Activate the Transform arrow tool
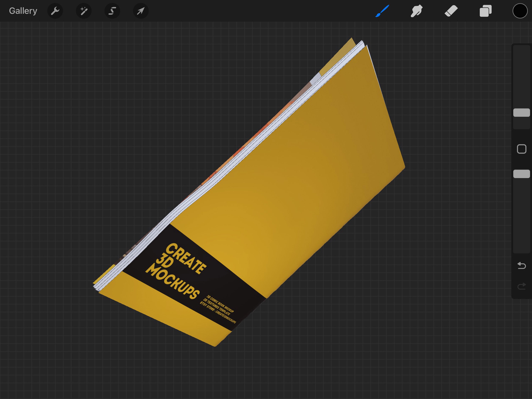 (x=141, y=11)
